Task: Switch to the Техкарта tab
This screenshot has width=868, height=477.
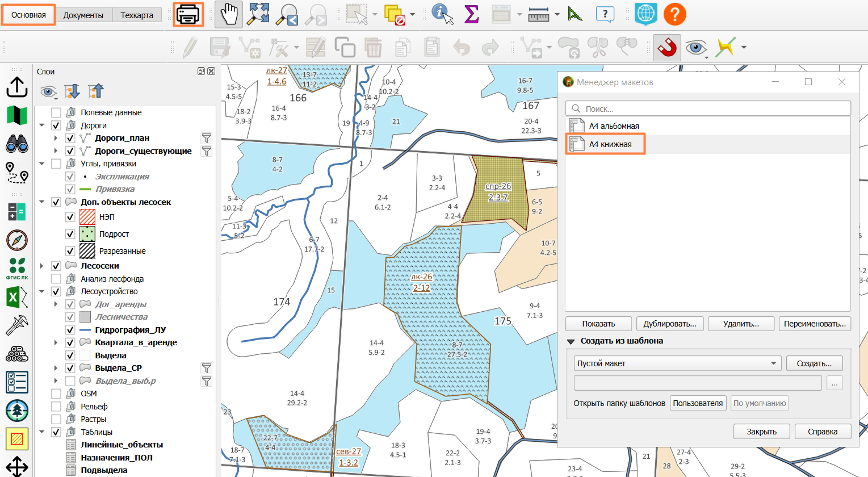Action: (x=137, y=15)
